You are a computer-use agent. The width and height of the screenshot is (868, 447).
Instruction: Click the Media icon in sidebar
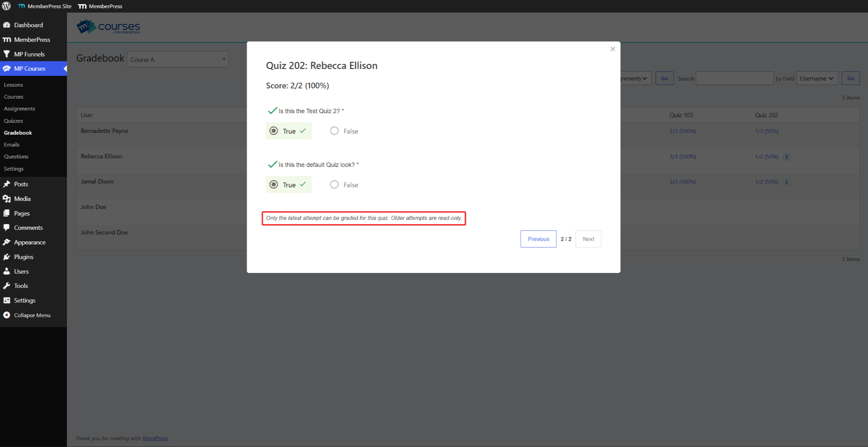[6, 199]
